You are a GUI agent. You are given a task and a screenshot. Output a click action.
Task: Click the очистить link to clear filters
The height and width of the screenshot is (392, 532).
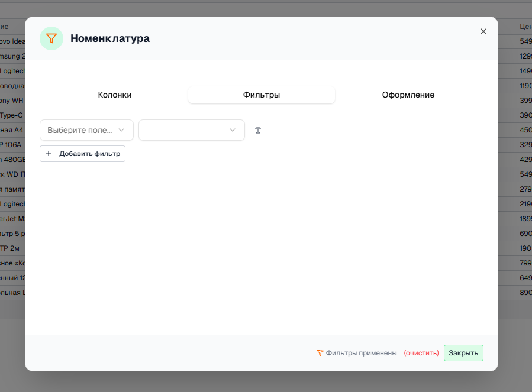click(421, 353)
